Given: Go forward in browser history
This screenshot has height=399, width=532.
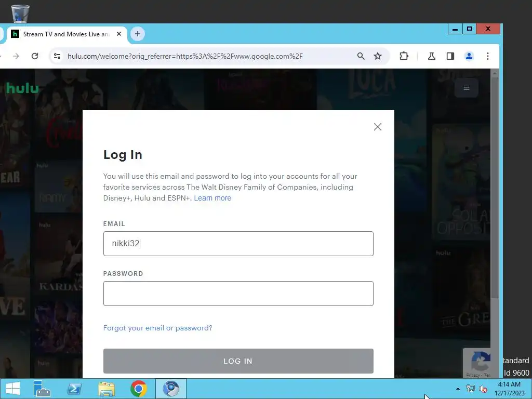Looking at the screenshot, I should pos(16,56).
